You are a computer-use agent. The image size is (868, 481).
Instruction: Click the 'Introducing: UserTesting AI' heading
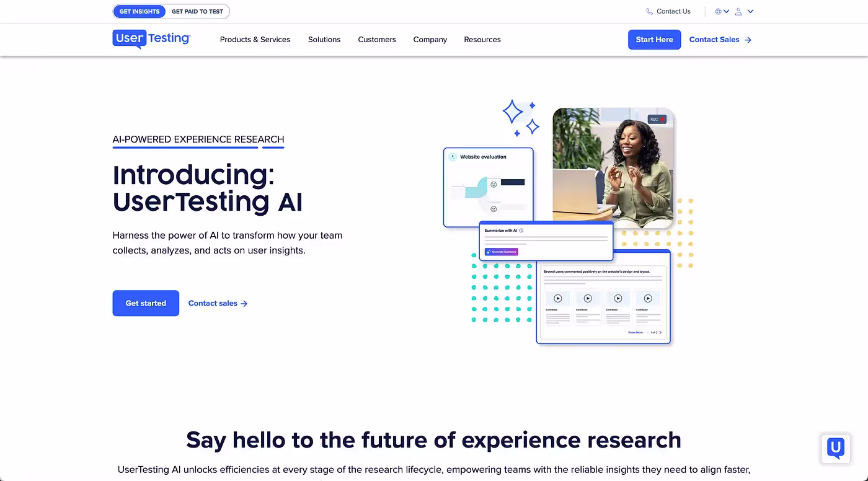tap(208, 188)
